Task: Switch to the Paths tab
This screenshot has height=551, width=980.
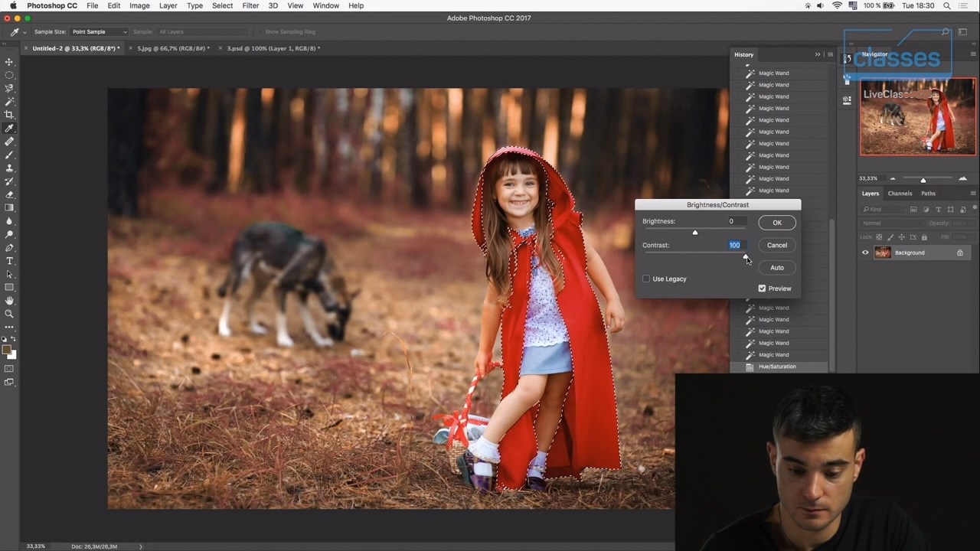Action: click(928, 194)
